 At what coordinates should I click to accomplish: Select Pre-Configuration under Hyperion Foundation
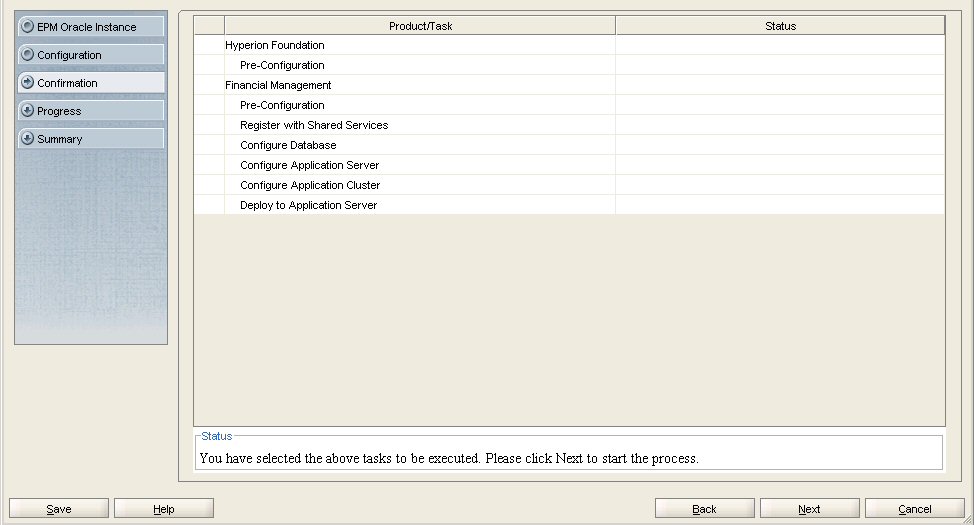(x=569, y=65)
